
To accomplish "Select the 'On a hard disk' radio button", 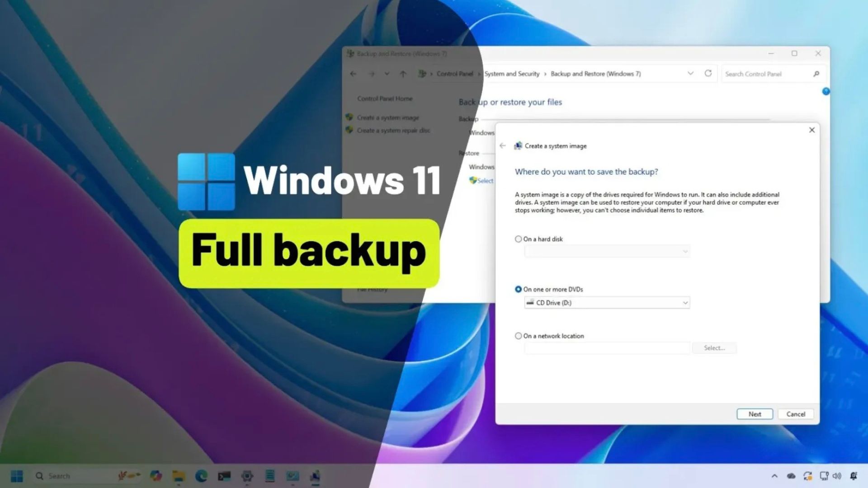I will (x=518, y=239).
